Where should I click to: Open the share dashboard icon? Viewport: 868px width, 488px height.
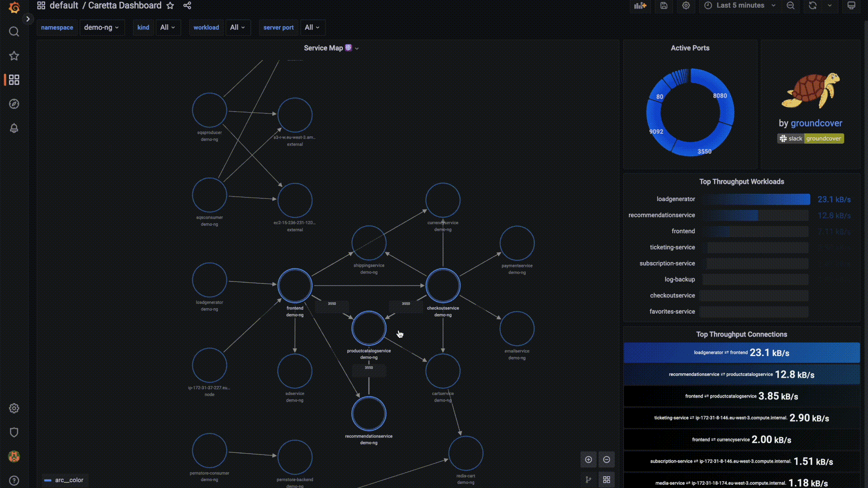(187, 5)
